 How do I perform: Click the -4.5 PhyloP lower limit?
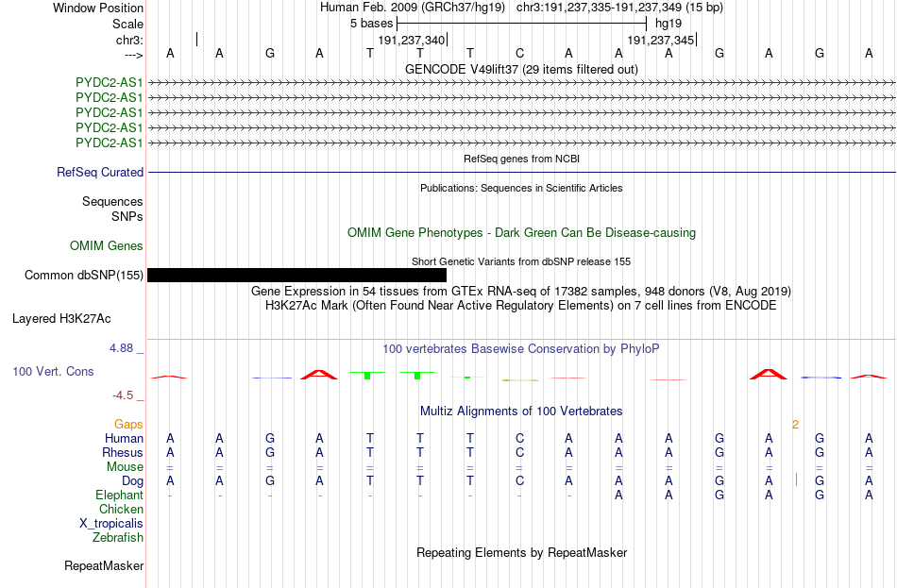coord(123,395)
